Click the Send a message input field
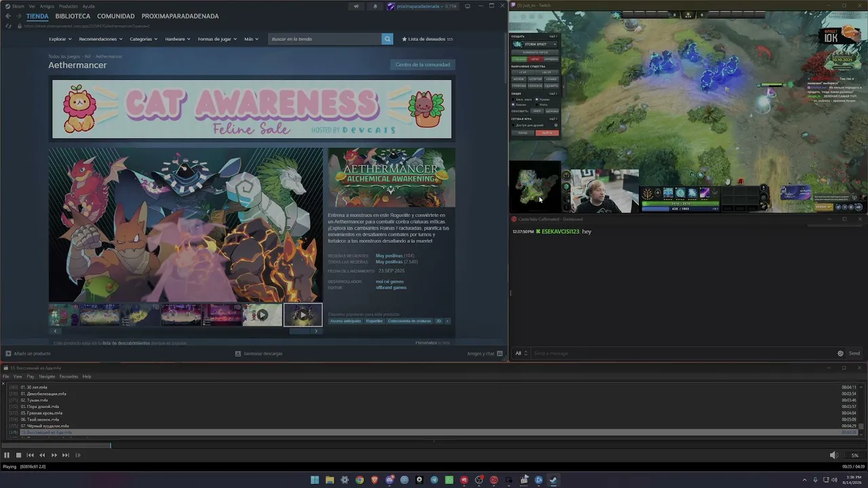The height and width of the screenshot is (488, 868). (x=683, y=353)
